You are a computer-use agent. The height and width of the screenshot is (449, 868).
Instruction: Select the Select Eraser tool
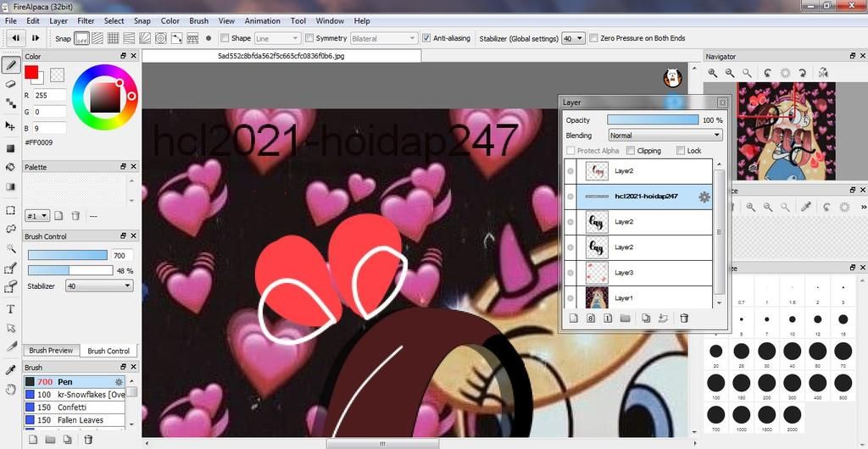10,287
